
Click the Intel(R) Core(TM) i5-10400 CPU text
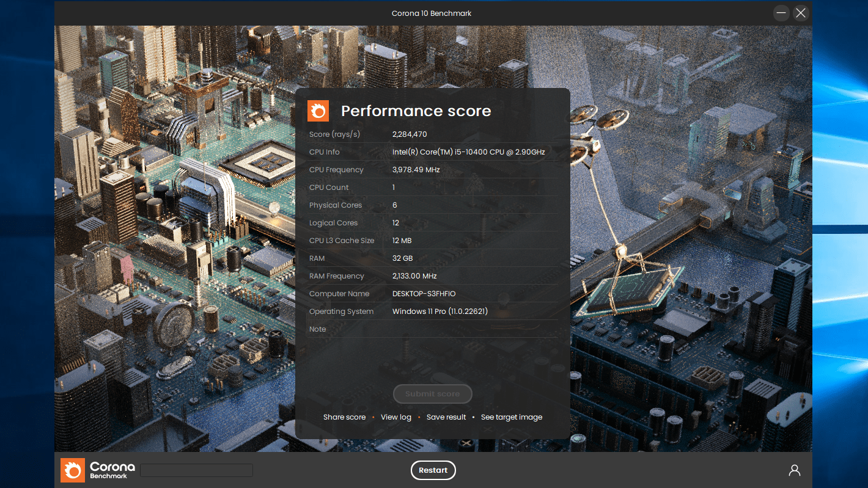click(468, 152)
